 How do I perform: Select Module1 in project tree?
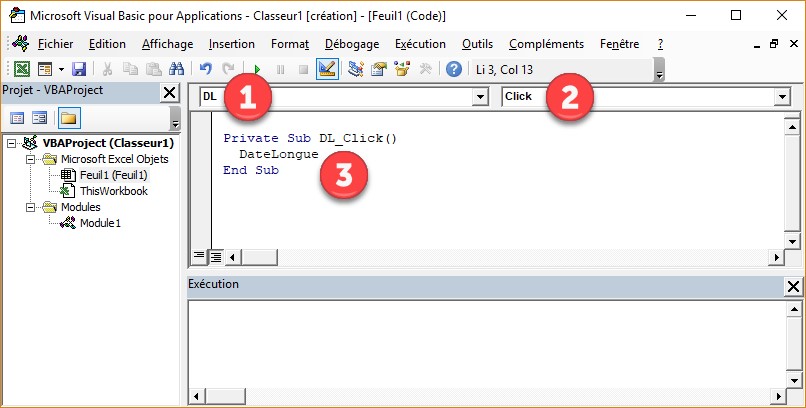pos(100,223)
